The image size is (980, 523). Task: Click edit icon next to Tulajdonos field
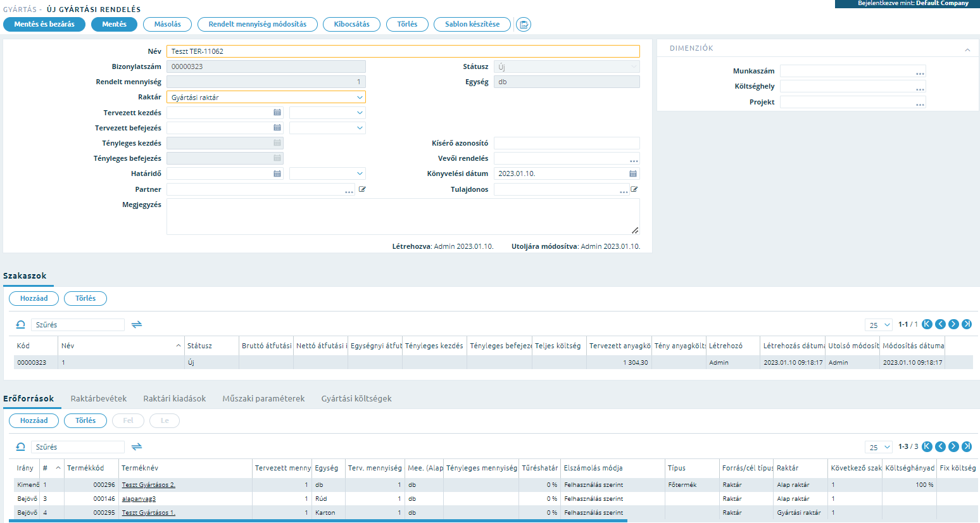coord(634,189)
